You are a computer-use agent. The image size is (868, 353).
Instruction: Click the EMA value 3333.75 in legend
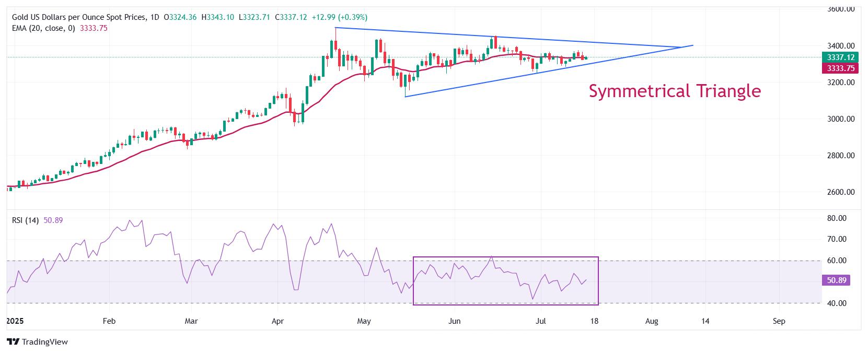tap(94, 28)
